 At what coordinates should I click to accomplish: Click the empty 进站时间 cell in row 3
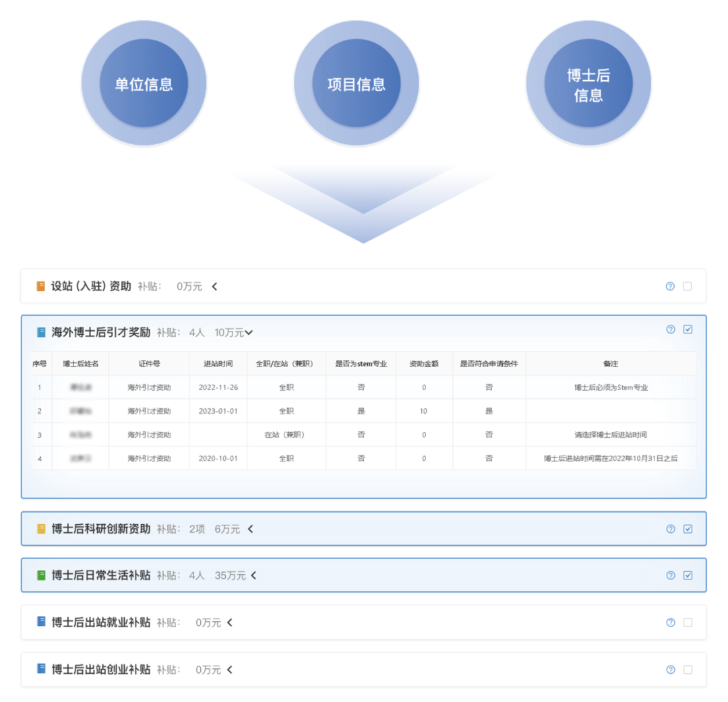[218, 435]
